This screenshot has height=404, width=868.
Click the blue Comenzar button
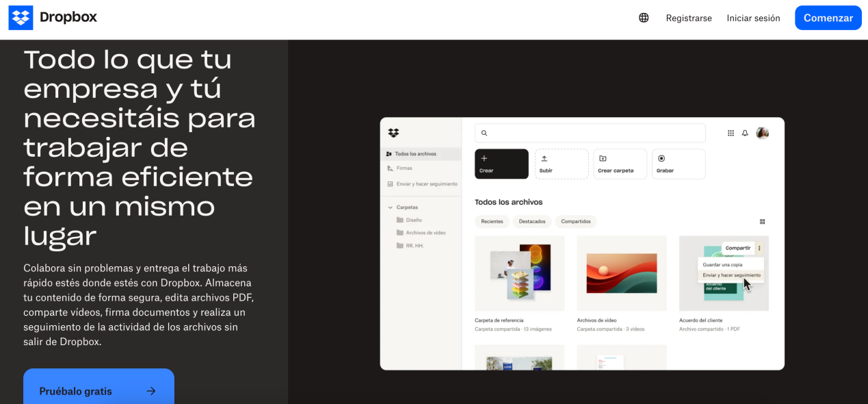click(x=828, y=18)
